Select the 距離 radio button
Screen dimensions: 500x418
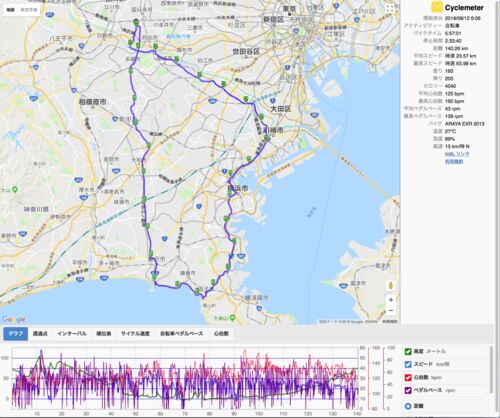pos(408,406)
